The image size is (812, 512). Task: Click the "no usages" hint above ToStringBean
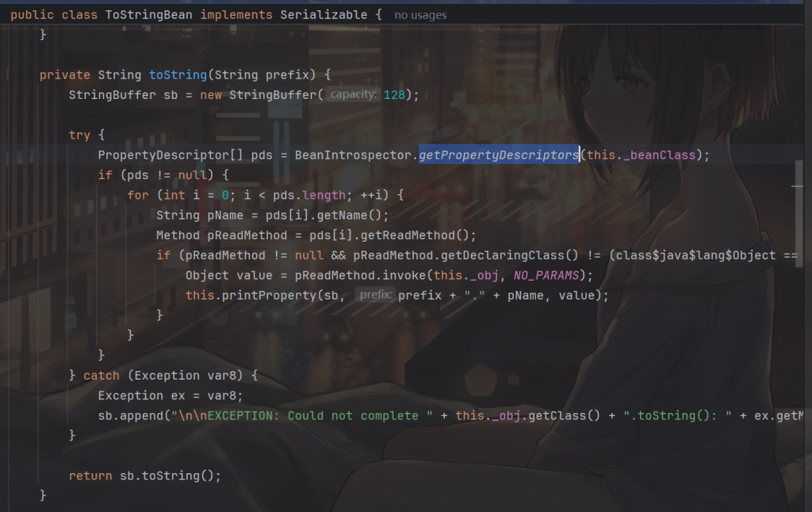coord(420,14)
